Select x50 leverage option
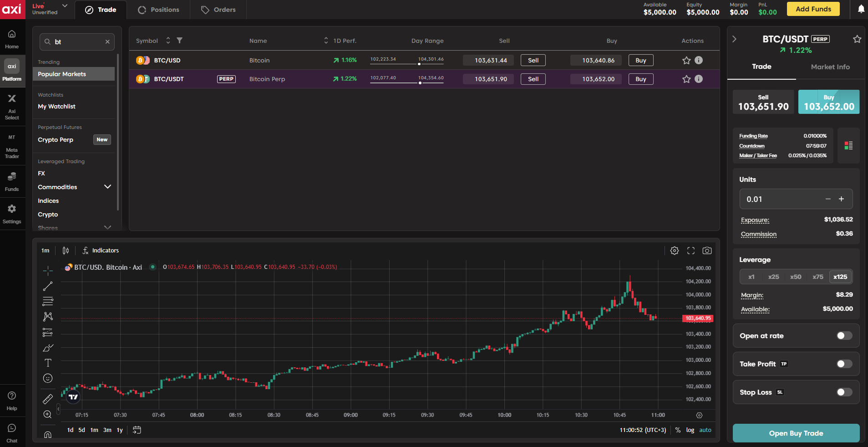Viewport: 868px width, 447px height. [x=796, y=277]
